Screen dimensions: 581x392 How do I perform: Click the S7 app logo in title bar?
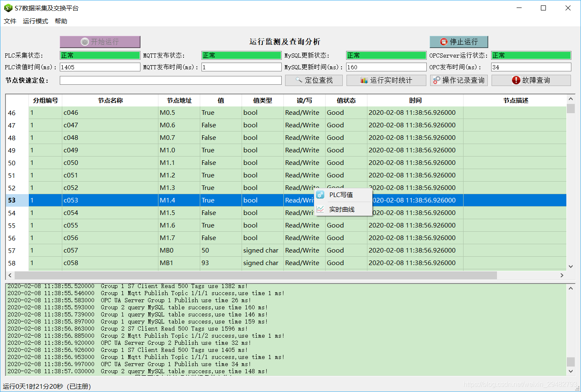click(x=8, y=8)
